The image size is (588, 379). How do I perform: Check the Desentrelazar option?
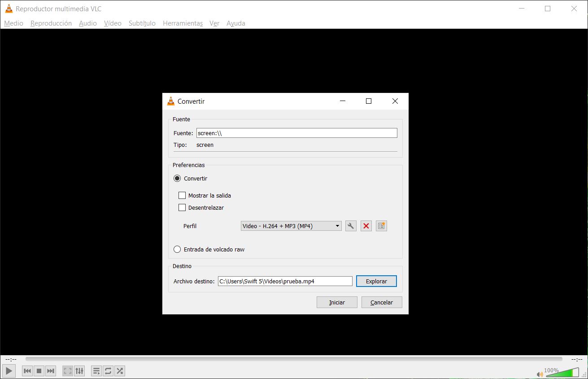click(x=182, y=207)
